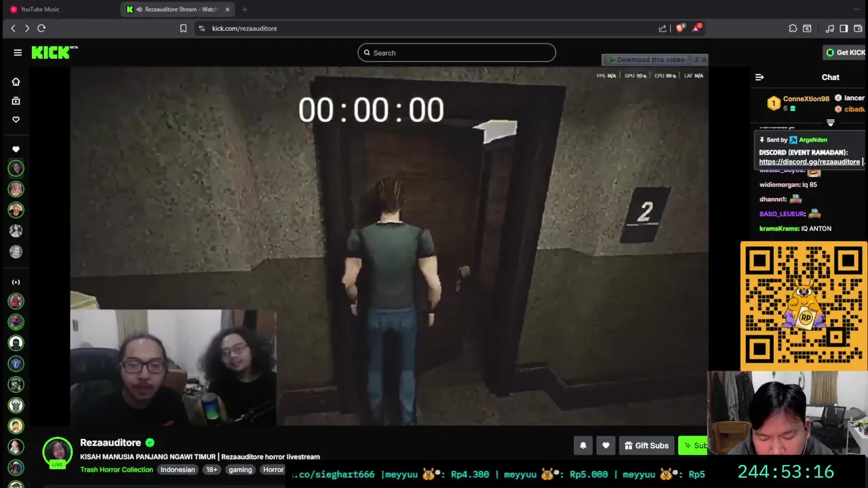Click the Gift Subs button
The height and width of the screenshot is (488, 868).
click(646, 445)
